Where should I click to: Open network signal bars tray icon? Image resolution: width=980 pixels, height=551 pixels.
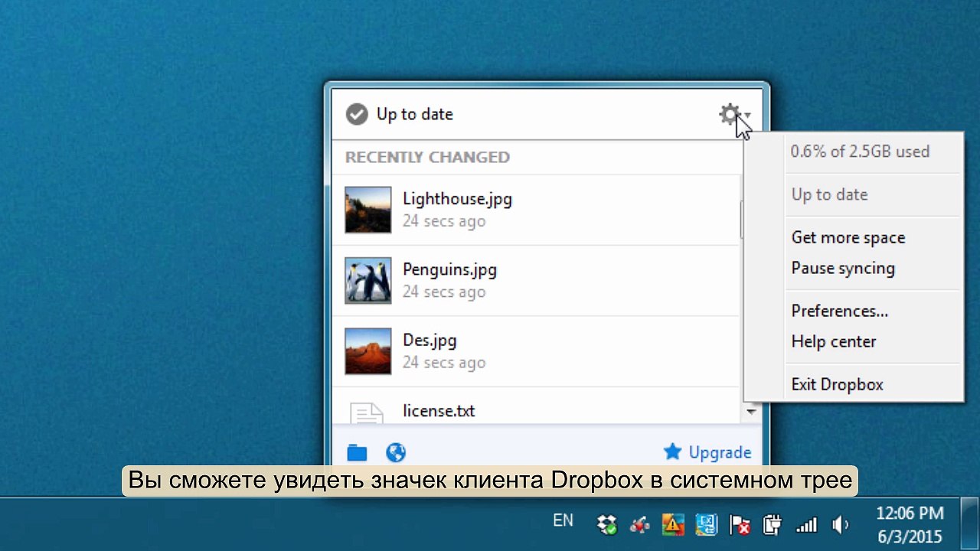click(x=806, y=525)
